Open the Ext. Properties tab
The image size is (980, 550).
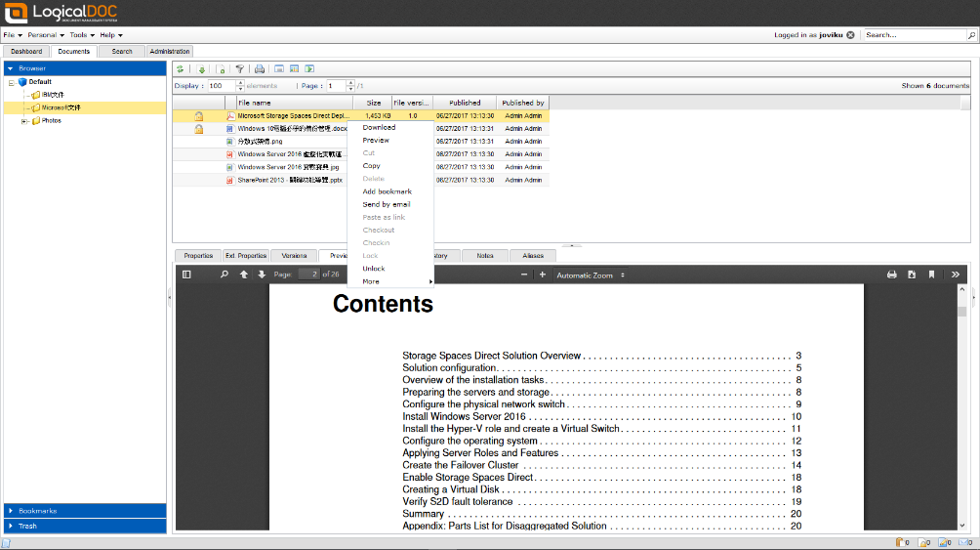pyautogui.click(x=246, y=256)
